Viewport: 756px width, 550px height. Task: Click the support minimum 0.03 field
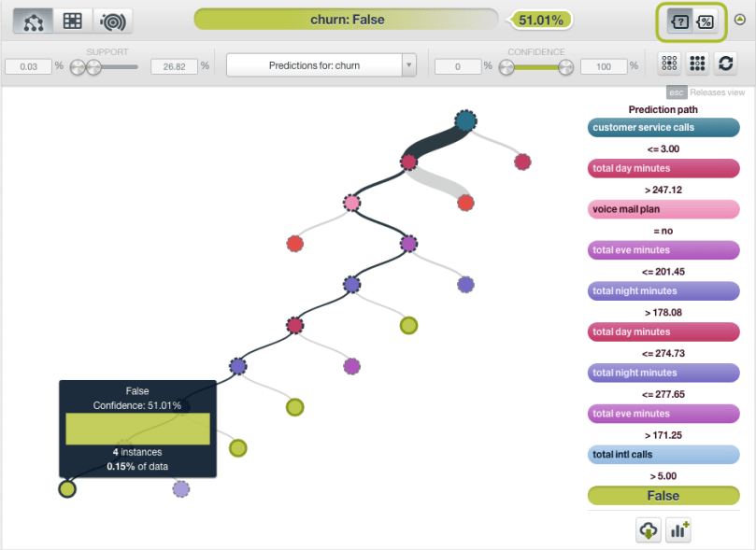27,67
